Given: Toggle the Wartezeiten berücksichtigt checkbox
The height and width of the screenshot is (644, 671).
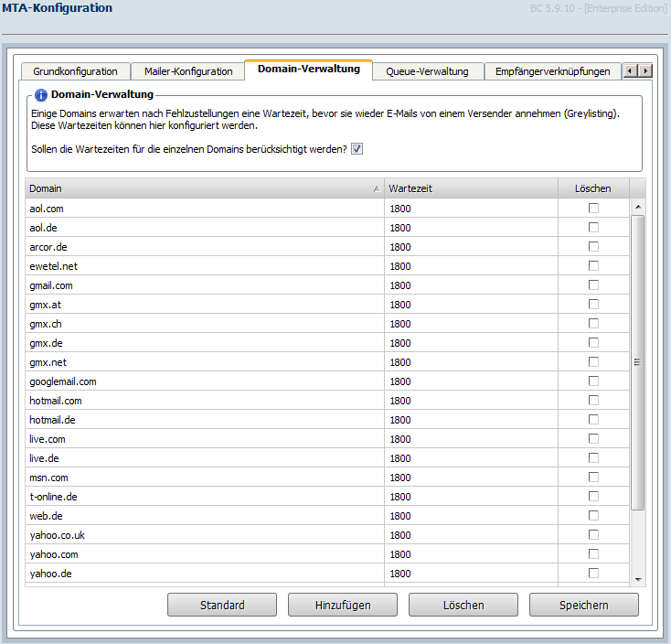Looking at the screenshot, I should click(357, 149).
